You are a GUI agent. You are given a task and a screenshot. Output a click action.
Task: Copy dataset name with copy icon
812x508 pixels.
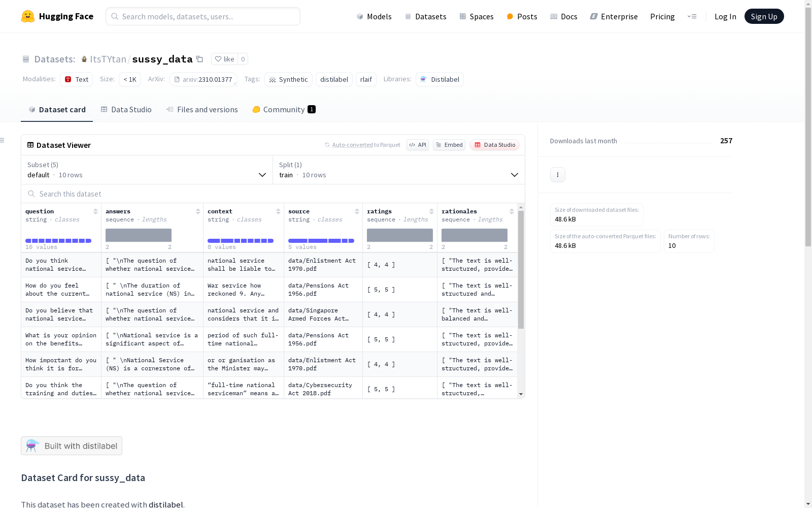(200, 59)
